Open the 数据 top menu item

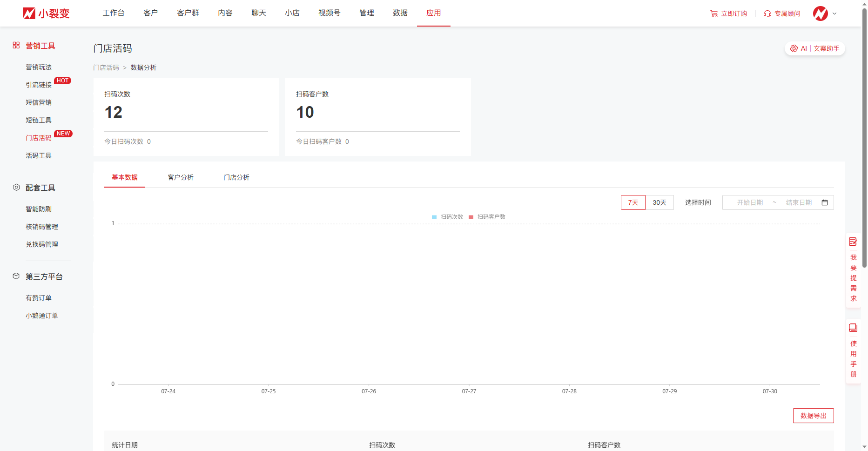click(x=400, y=13)
